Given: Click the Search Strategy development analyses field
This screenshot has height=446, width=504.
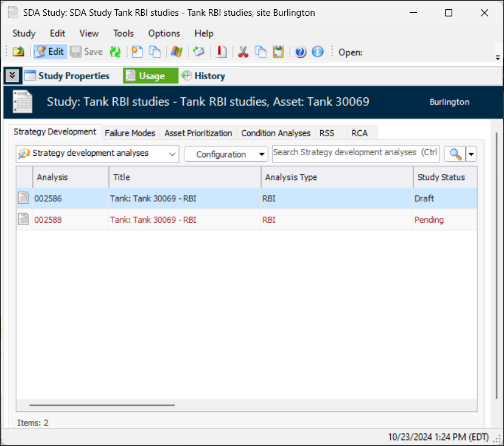Looking at the screenshot, I should [x=355, y=153].
